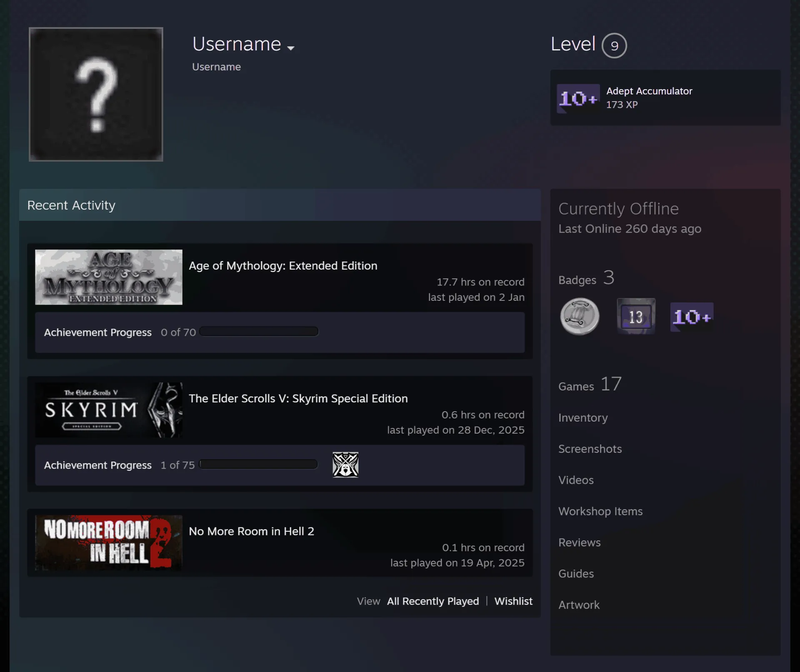Viewport: 800px width, 672px height.
Task: Open The Elder Scrolls V: Skyrim title
Action: 298,398
